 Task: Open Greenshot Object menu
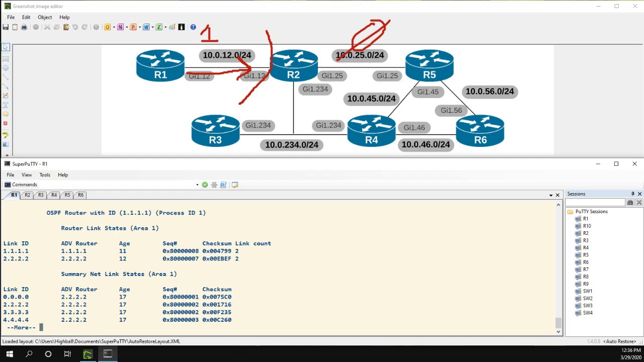click(45, 17)
